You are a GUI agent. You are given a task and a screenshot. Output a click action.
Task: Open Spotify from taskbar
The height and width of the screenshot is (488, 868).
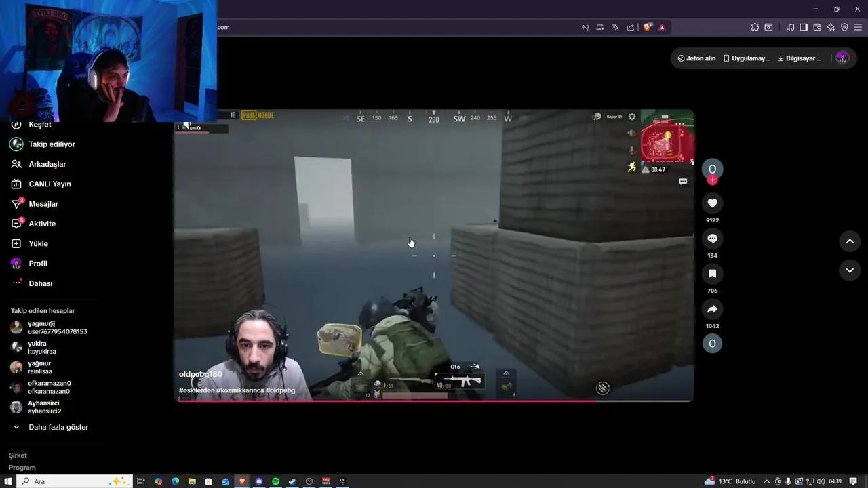click(x=276, y=481)
